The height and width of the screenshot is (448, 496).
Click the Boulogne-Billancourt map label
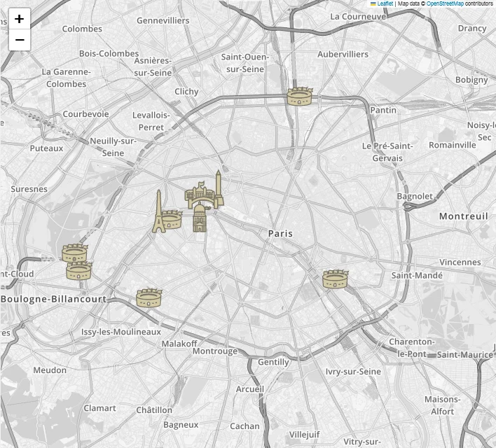click(x=53, y=299)
